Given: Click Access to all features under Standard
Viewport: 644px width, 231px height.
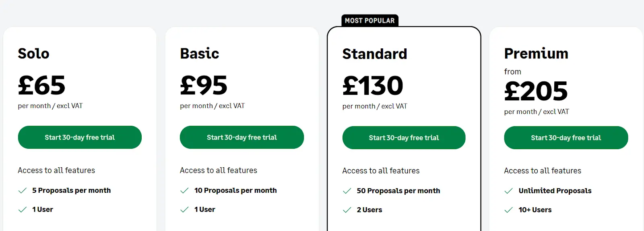Looking at the screenshot, I should 381,171.
